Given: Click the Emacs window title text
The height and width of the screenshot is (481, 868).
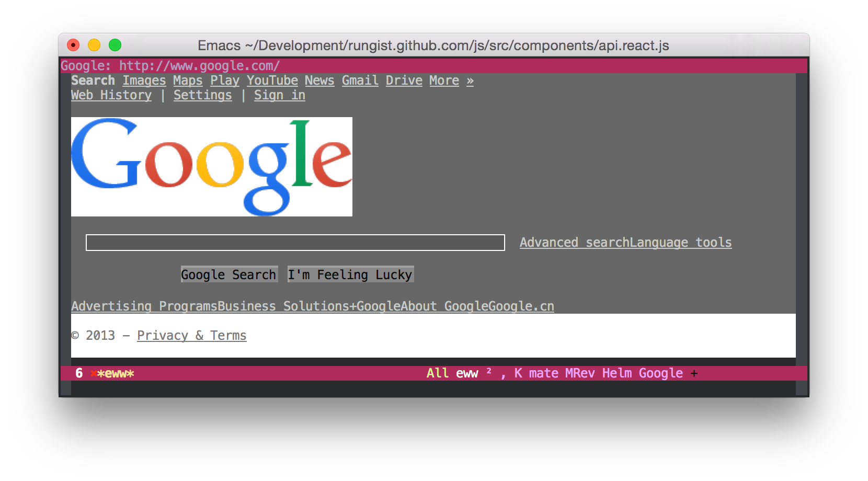Looking at the screenshot, I should coord(433,45).
